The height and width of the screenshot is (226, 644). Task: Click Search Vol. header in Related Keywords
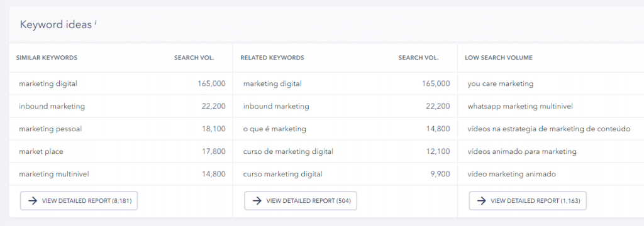pos(418,58)
